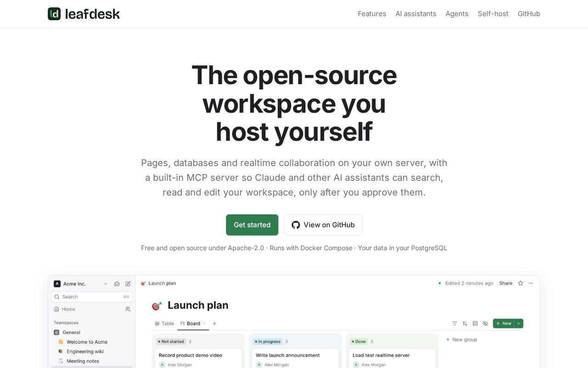
Task: Open the GitHub link in the header
Action: [x=529, y=14]
